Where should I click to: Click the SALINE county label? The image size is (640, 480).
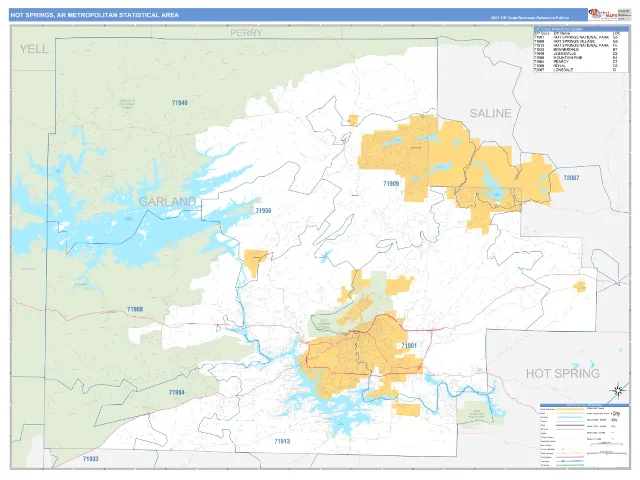pyautogui.click(x=490, y=113)
